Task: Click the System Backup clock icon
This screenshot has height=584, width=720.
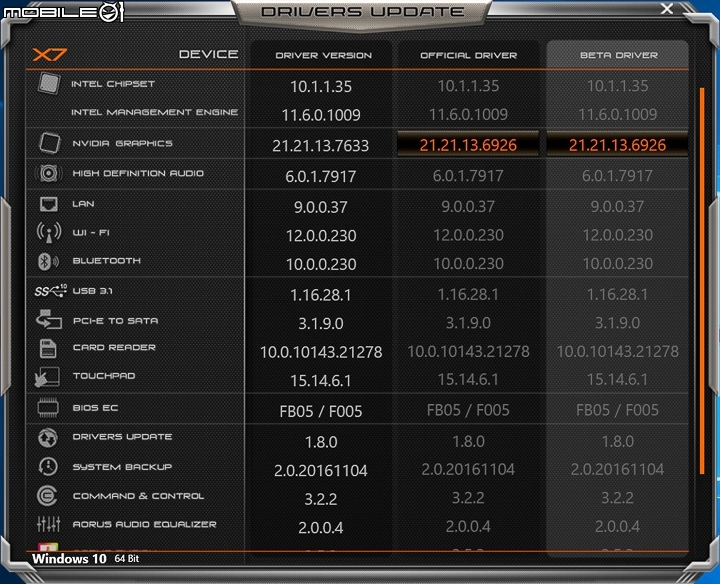Action: [48, 466]
